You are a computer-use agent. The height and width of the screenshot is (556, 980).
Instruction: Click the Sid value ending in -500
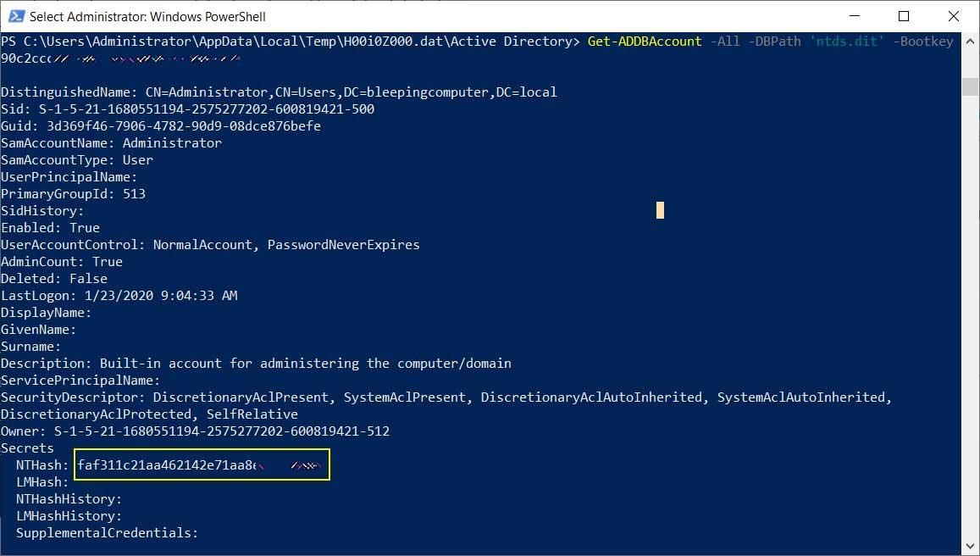click(207, 109)
